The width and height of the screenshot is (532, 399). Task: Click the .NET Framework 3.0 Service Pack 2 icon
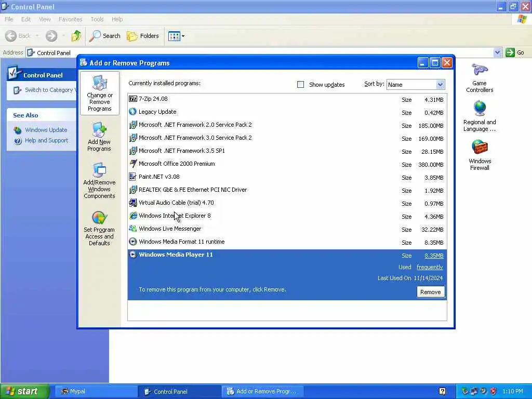tap(133, 138)
